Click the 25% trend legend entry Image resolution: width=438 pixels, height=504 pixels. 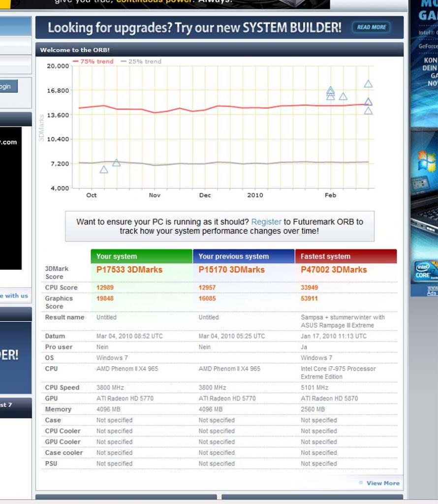point(141,62)
